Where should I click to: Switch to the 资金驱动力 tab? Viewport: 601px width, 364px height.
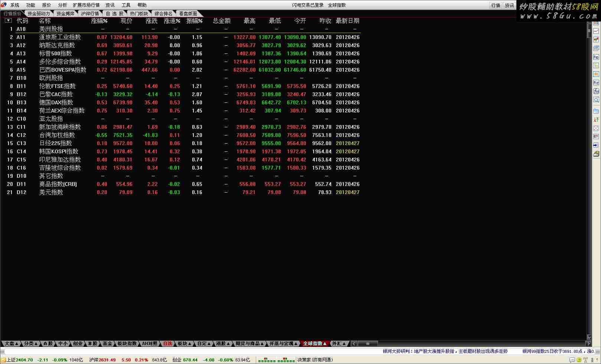[39, 14]
